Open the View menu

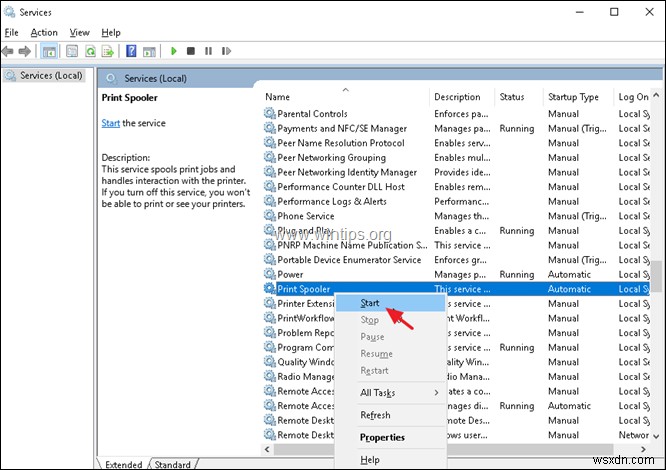(79, 32)
